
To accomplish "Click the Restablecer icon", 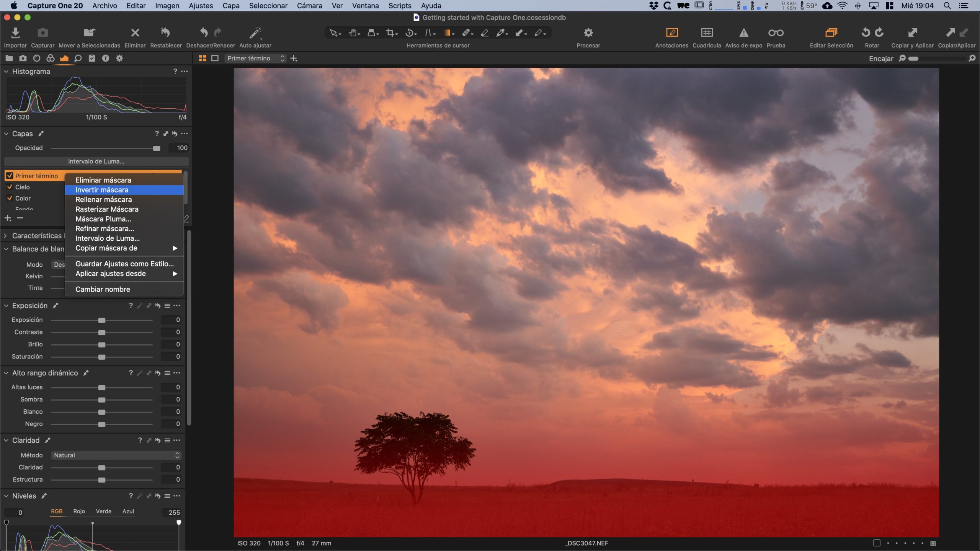I will pos(165,33).
